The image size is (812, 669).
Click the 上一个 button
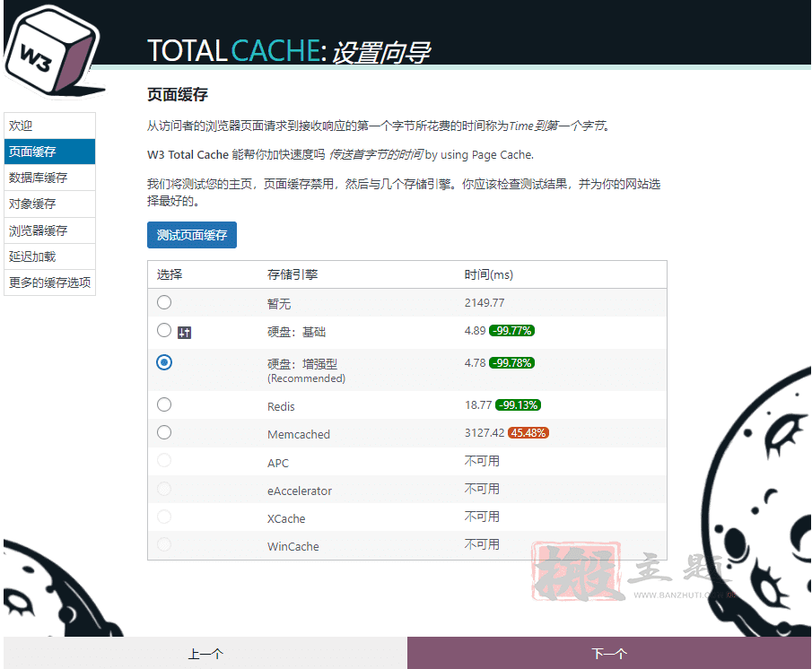coord(205,654)
